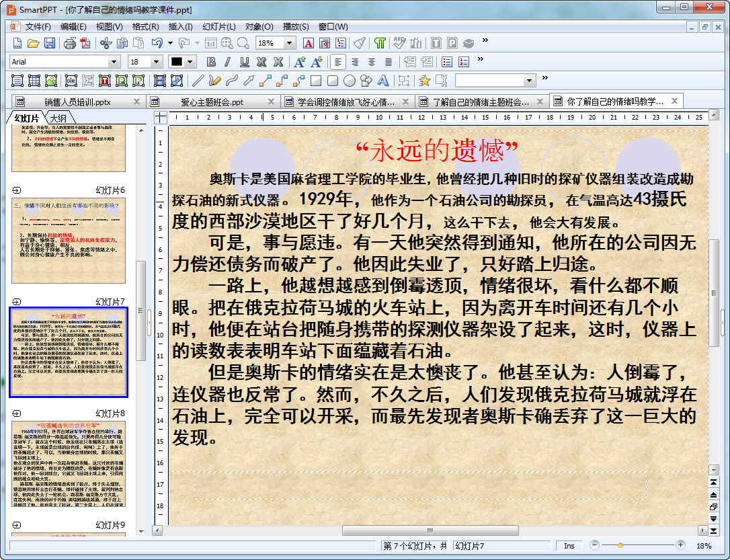Viewport: 730px width, 560px height.
Task: Cut selection with the scissors icon
Action: tap(106, 43)
